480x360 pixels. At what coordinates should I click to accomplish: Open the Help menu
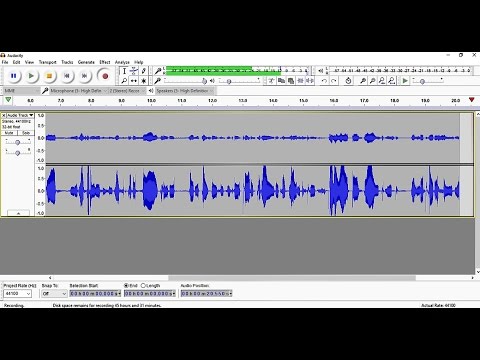[x=139, y=62]
